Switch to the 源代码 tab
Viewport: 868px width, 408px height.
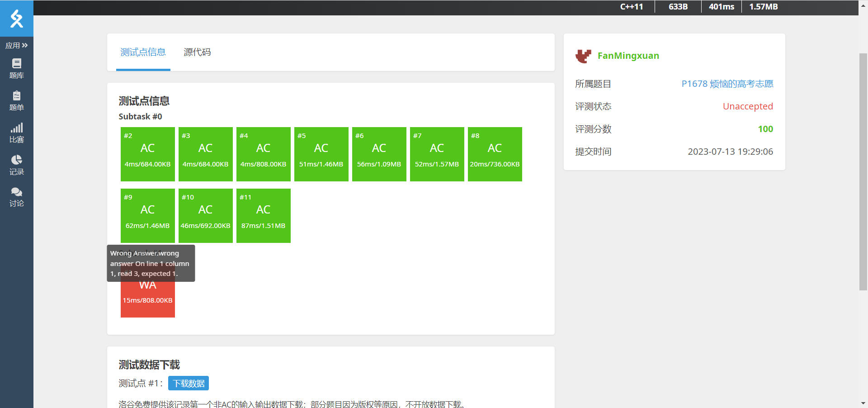point(197,52)
